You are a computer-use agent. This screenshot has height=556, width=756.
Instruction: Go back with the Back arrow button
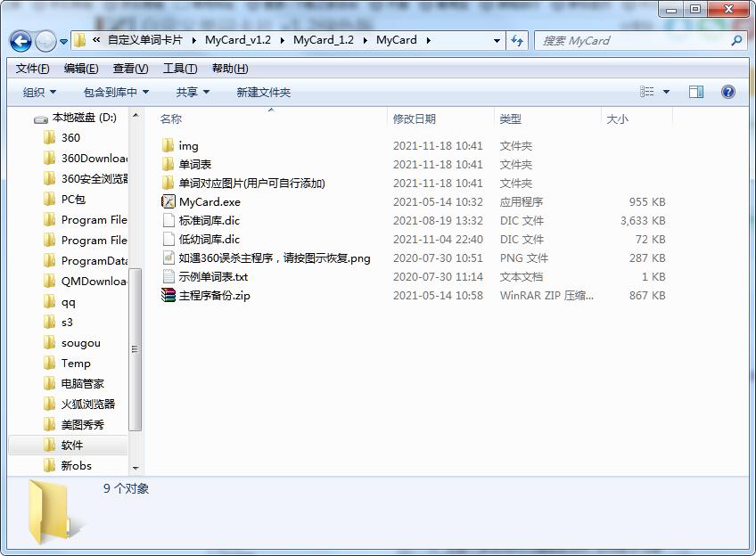click(21, 42)
